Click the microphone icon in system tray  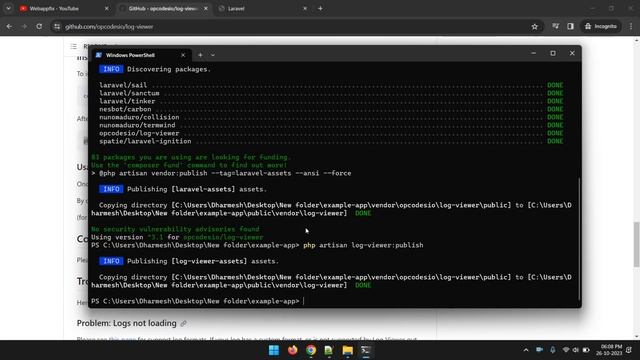553,350
